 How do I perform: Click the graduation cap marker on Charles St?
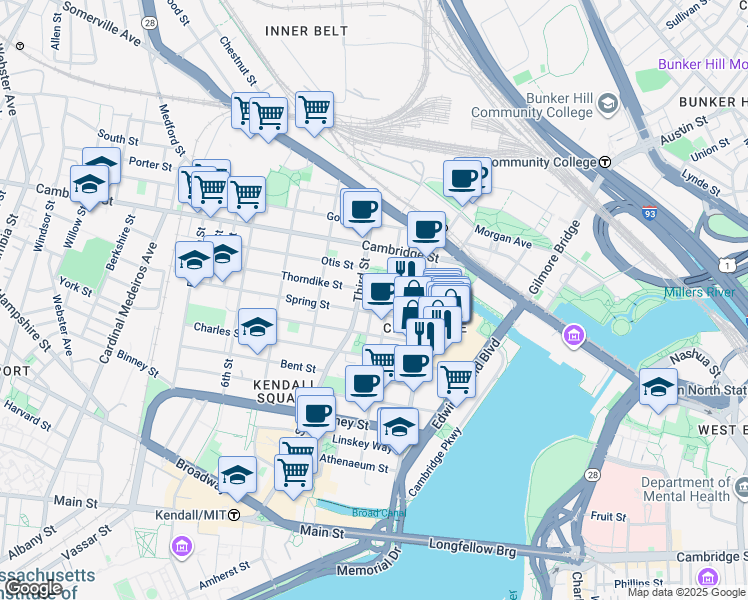[257, 331]
